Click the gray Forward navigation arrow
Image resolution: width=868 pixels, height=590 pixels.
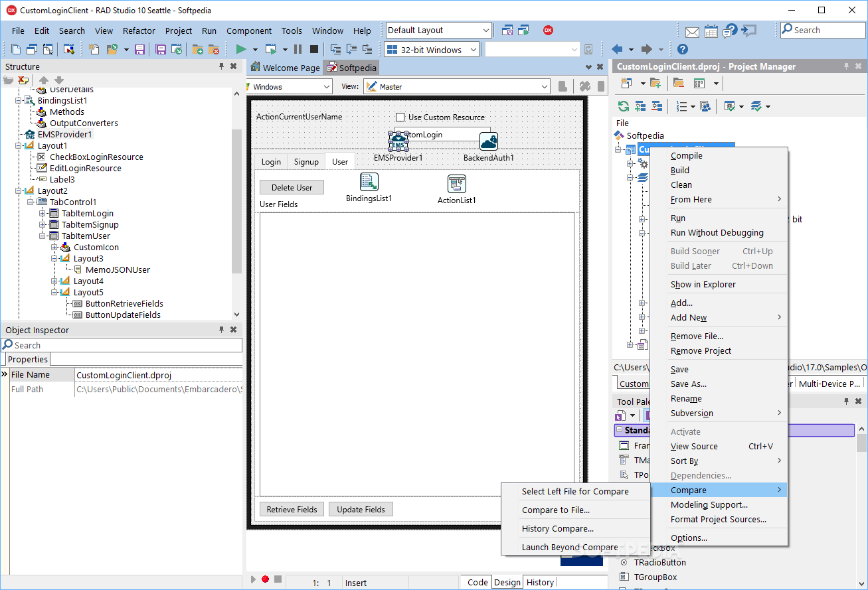click(x=646, y=49)
